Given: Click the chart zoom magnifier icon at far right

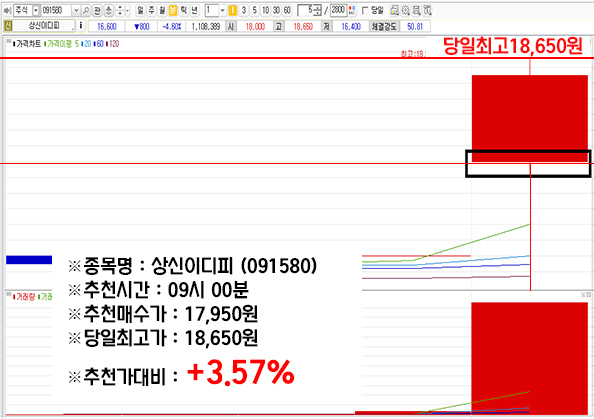Looking at the screenshot, I should click(427, 11).
